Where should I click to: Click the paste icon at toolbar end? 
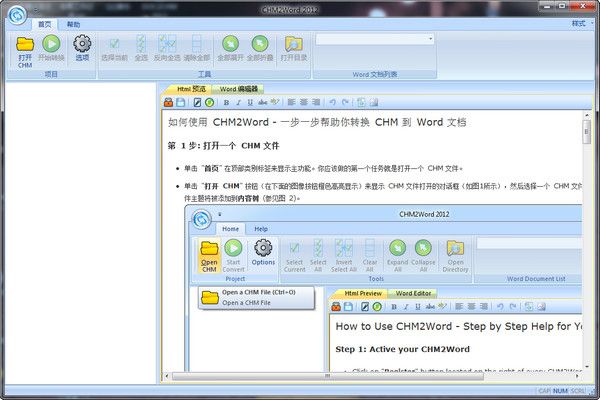coord(374,102)
